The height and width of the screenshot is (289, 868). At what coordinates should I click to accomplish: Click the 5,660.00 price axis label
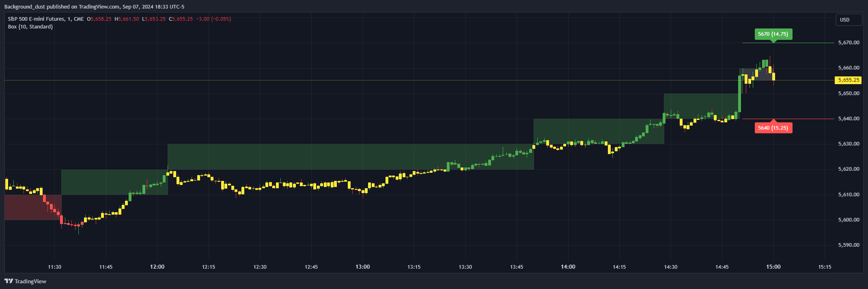point(849,68)
